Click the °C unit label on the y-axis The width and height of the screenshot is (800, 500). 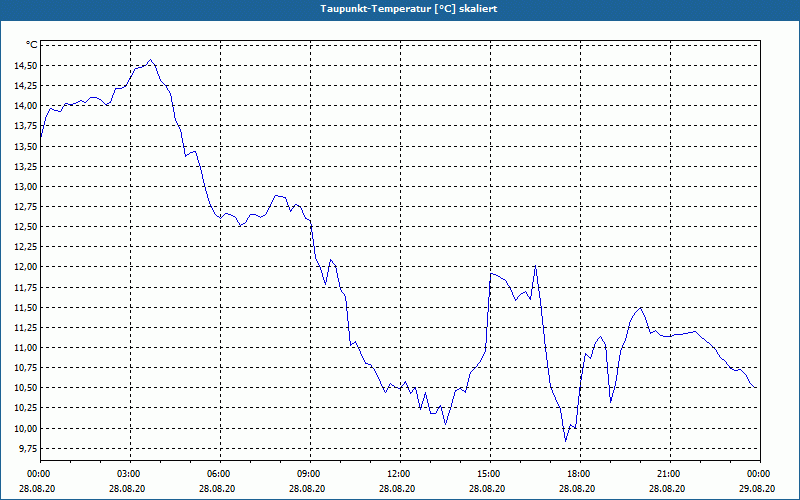(x=32, y=45)
